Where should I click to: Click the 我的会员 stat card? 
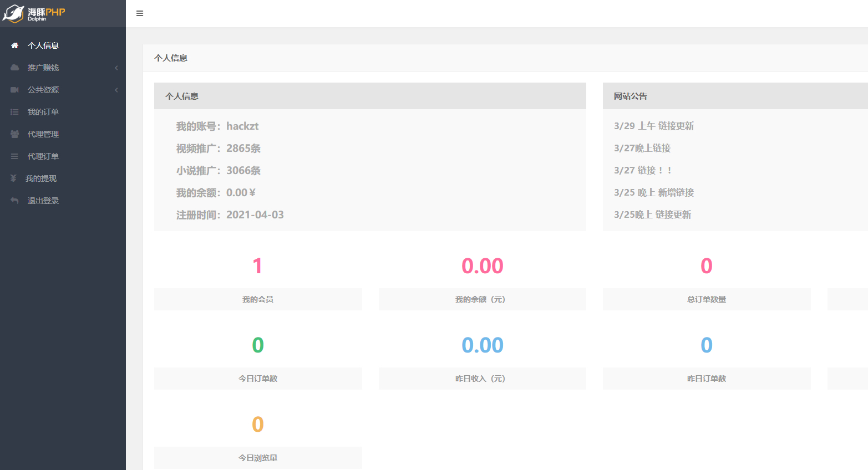coord(258,280)
